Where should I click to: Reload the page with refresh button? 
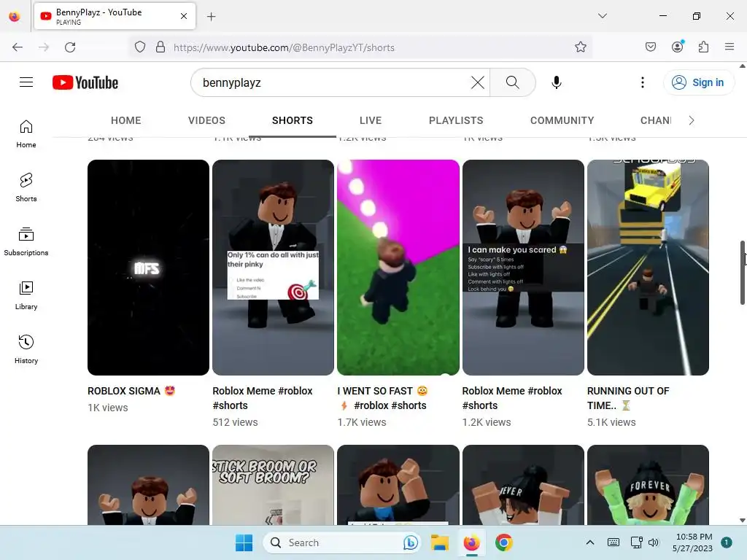tap(70, 47)
